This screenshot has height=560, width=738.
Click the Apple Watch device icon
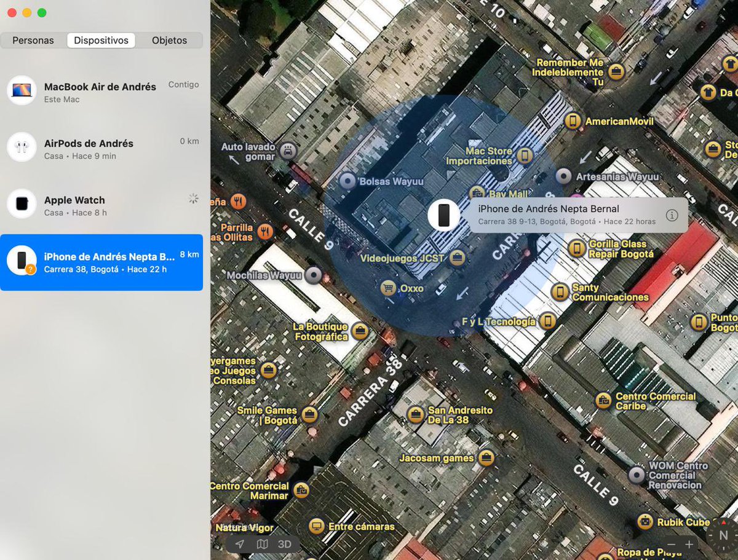(x=22, y=203)
